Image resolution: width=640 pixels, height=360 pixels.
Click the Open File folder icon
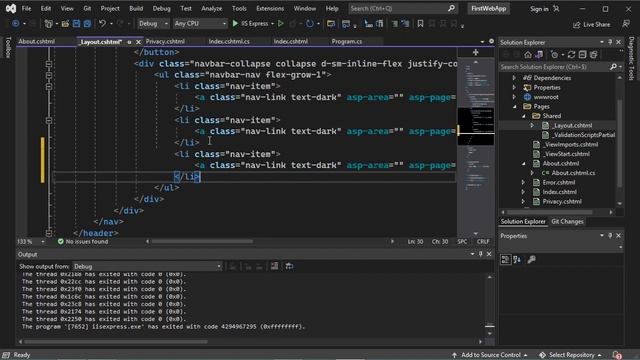tap(65, 24)
